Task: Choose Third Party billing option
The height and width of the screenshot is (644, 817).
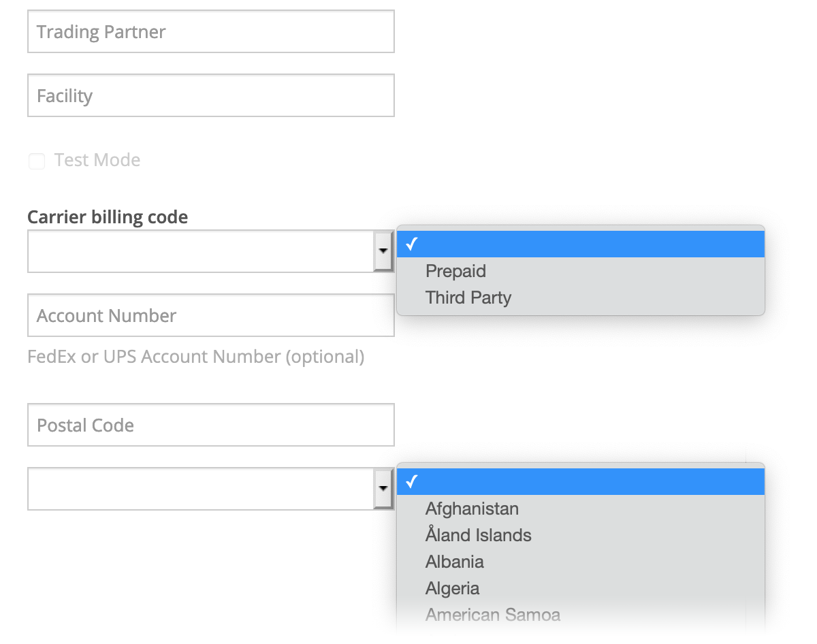Action: [468, 297]
